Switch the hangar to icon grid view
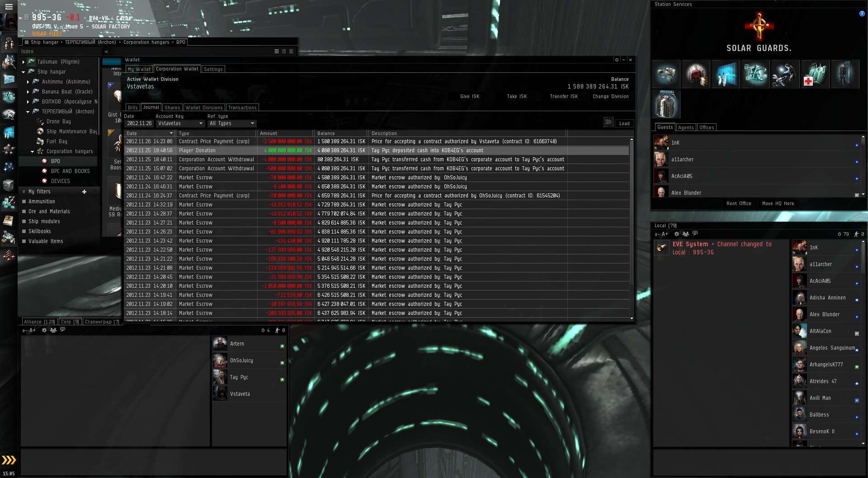Viewport: 868px width, 478px height. [x=277, y=52]
